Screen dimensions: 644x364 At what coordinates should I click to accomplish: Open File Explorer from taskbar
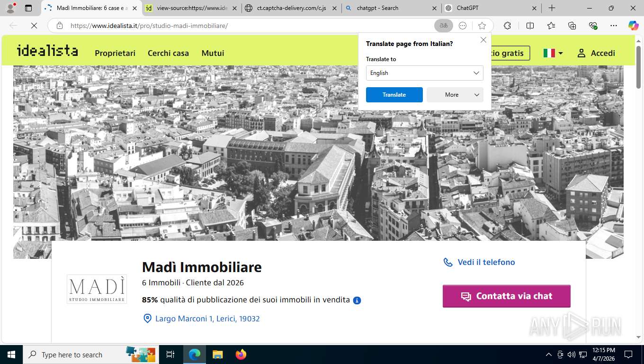217,355
